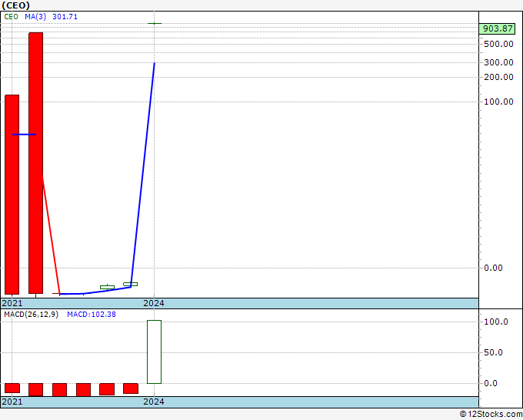The image size is (523, 420).
Task: Click the 0.0 MACD axis label
Action: (x=491, y=383)
